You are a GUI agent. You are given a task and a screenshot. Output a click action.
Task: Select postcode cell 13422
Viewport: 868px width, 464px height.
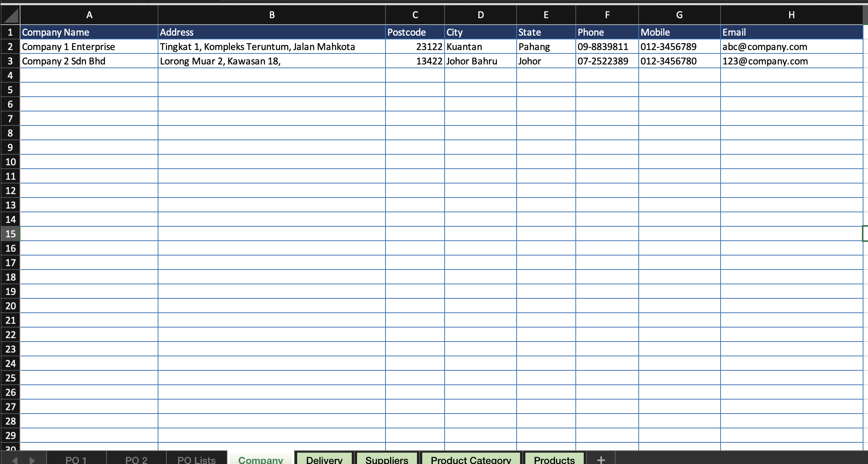tap(415, 61)
